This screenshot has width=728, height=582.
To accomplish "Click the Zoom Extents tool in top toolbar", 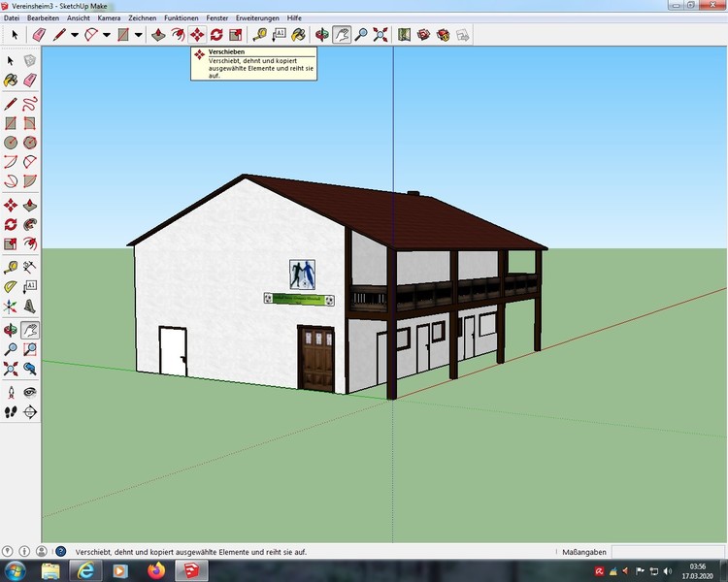I will [x=380, y=35].
